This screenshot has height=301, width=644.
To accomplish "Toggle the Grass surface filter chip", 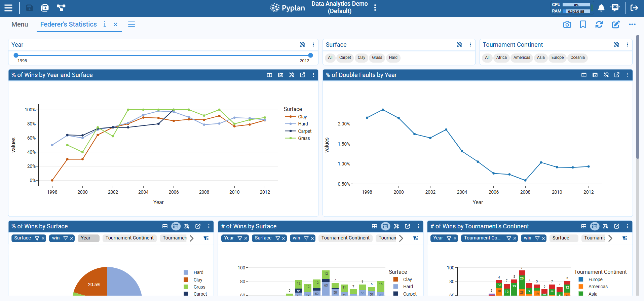I will (x=377, y=58).
